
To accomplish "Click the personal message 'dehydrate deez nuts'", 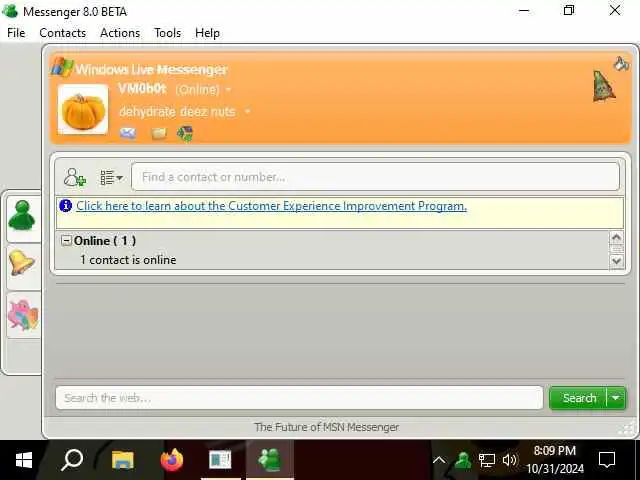I will click(x=177, y=111).
